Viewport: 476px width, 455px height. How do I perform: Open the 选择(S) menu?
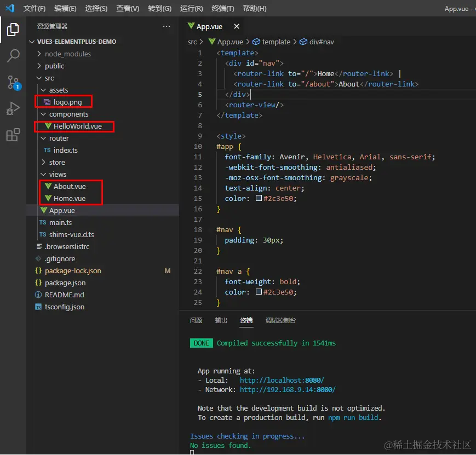point(96,9)
